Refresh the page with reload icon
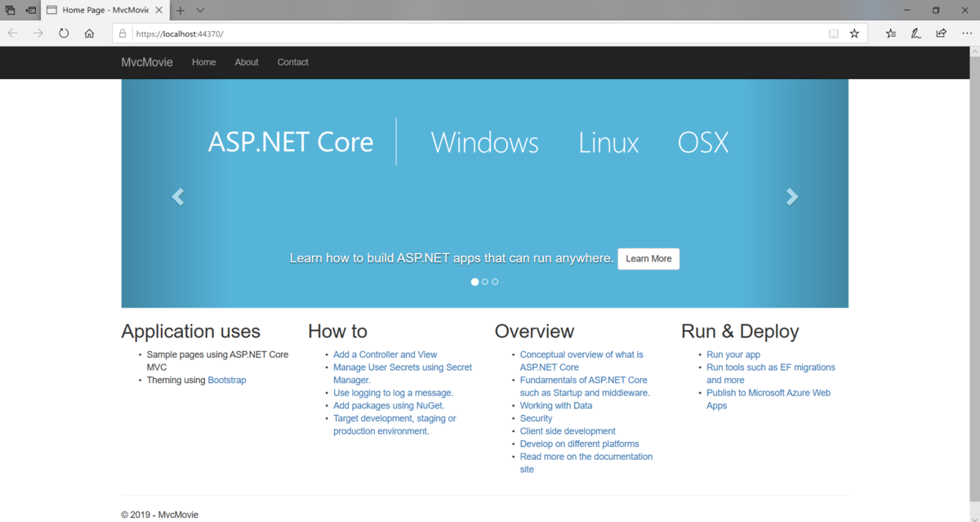Screen dimensions: 980x522 point(64,33)
